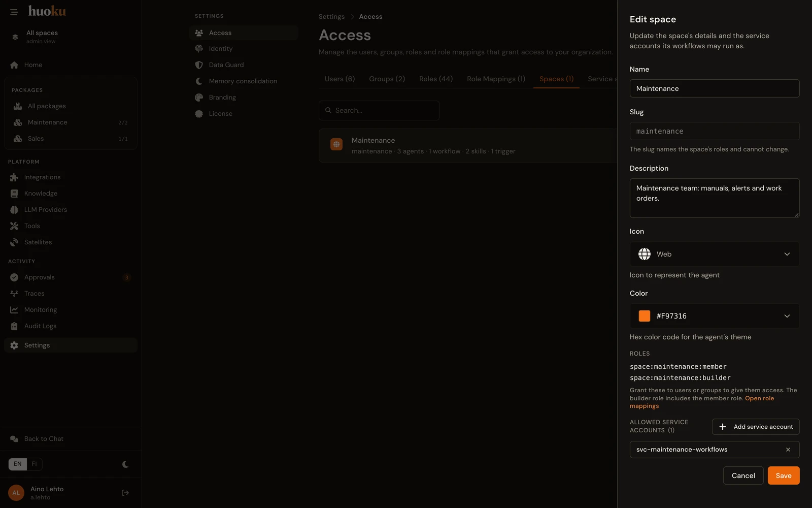Click the Monitoring chart icon
Viewport: 812px width, 508px height.
click(x=14, y=310)
